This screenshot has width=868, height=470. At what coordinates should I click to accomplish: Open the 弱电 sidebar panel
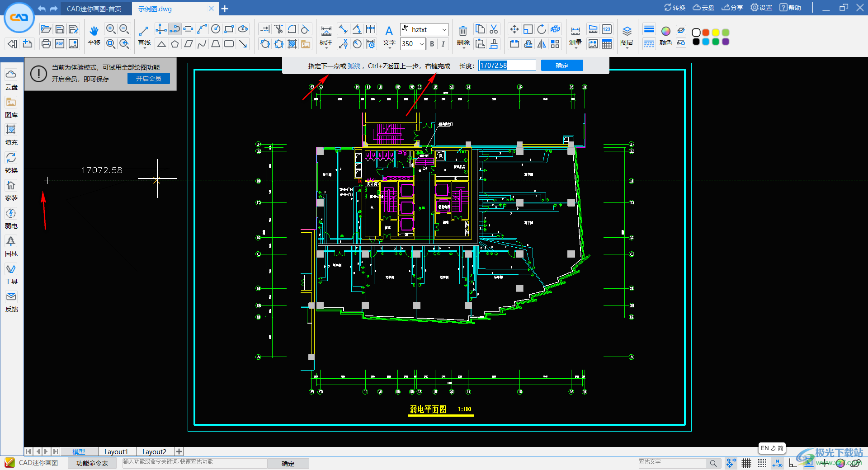[x=11, y=218]
